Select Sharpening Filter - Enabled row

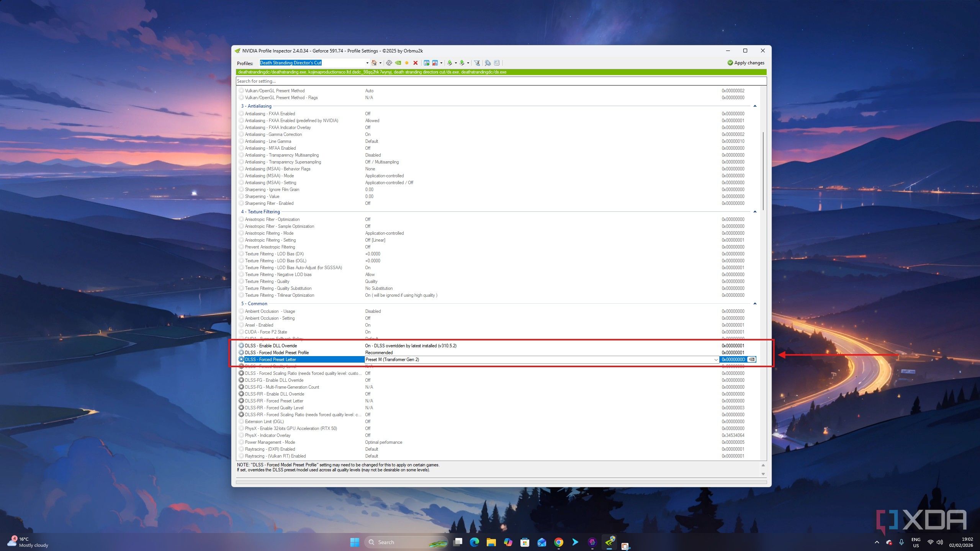pos(497,203)
